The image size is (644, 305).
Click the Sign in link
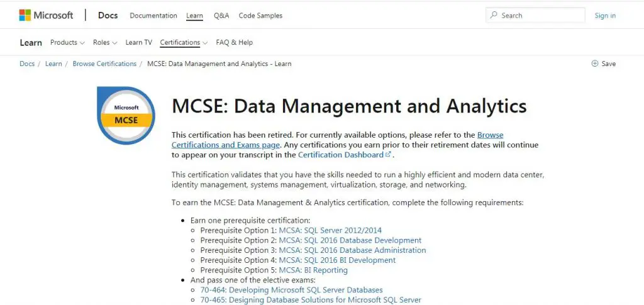(605, 15)
